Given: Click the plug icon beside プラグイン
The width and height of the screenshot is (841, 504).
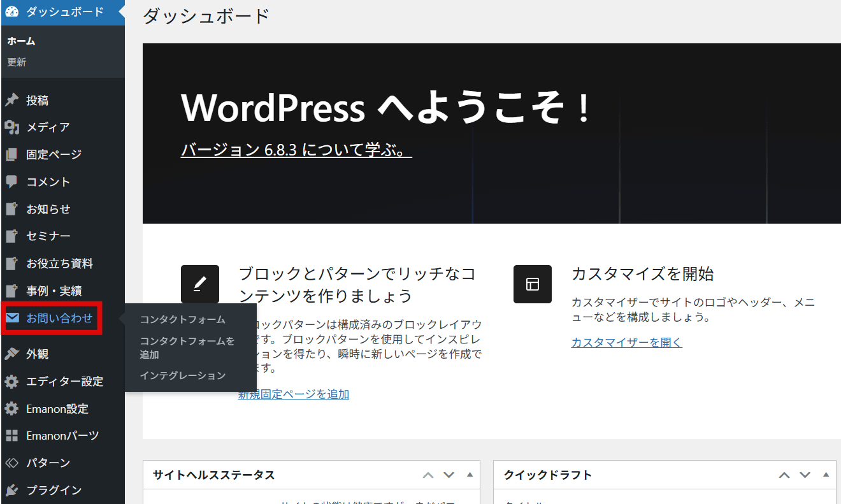Looking at the screenshot, I should [11, 490].
